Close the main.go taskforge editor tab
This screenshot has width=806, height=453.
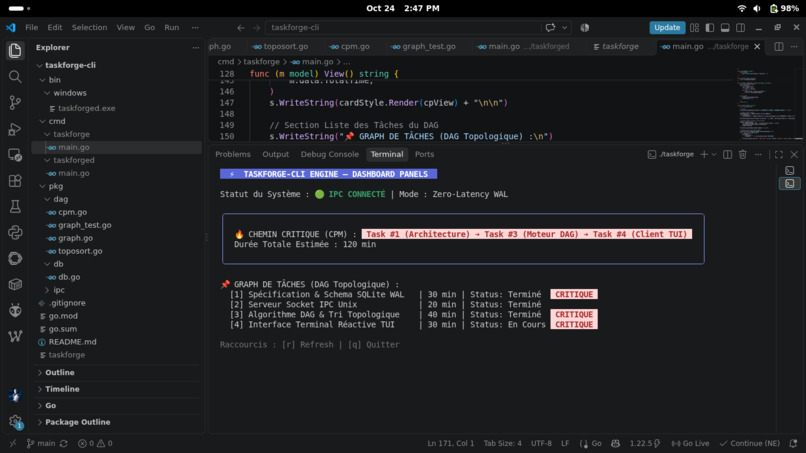click(x=757, y=47)
